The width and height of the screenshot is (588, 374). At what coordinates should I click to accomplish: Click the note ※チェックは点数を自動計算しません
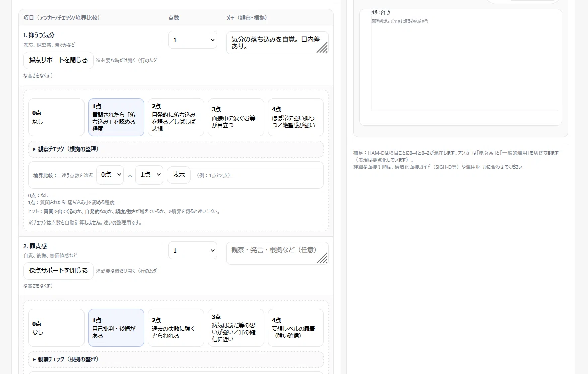(86, 223)
